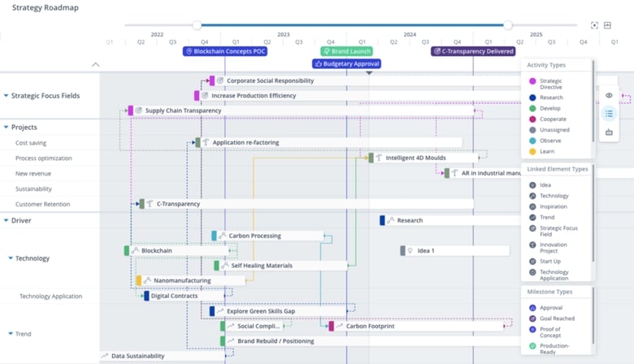The width and height of the screenshot is (634, 364).
Task: Collapse the Projects group arrow
Action: click(6, 128)
